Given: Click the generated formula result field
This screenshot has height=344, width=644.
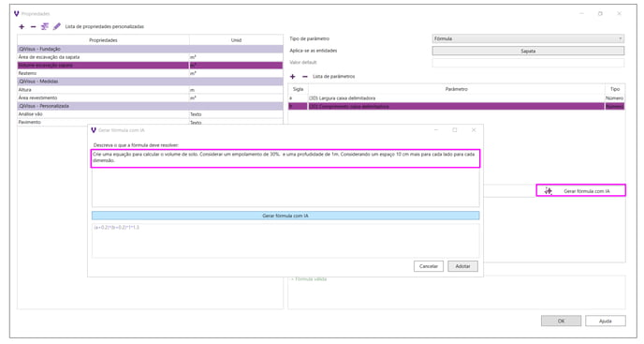Looking at the screenshot, I should pyautogui.click(x=285, y=241).
